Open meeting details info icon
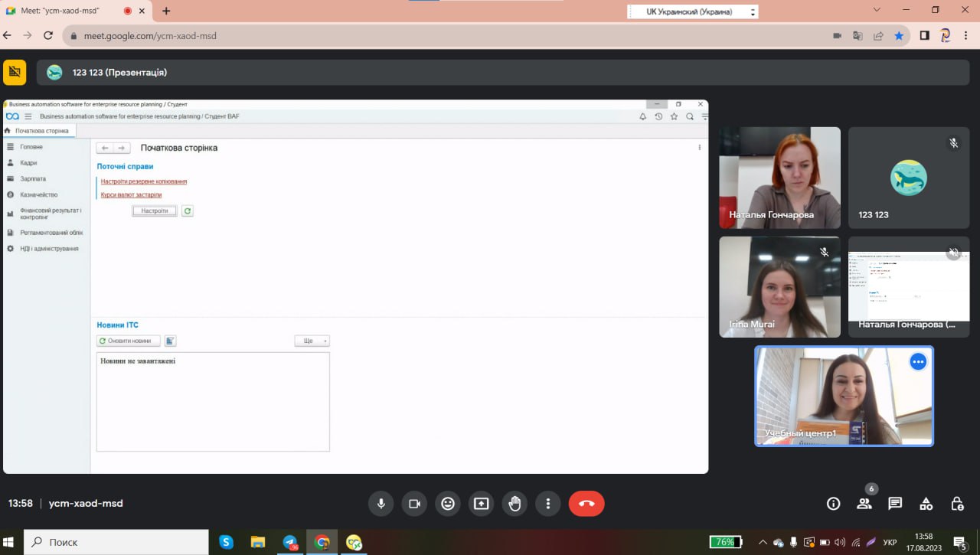 point(834,504)
